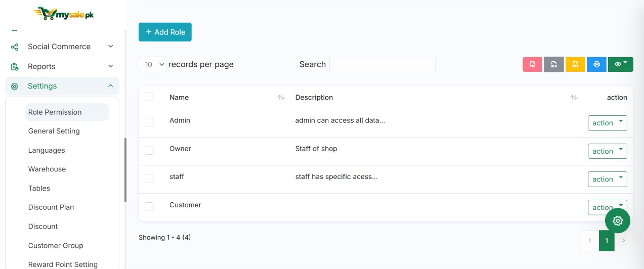The width and height of the screenshot is (644, 269).
Task: Open action dropdown for Owner role
Action: point(608,151)
